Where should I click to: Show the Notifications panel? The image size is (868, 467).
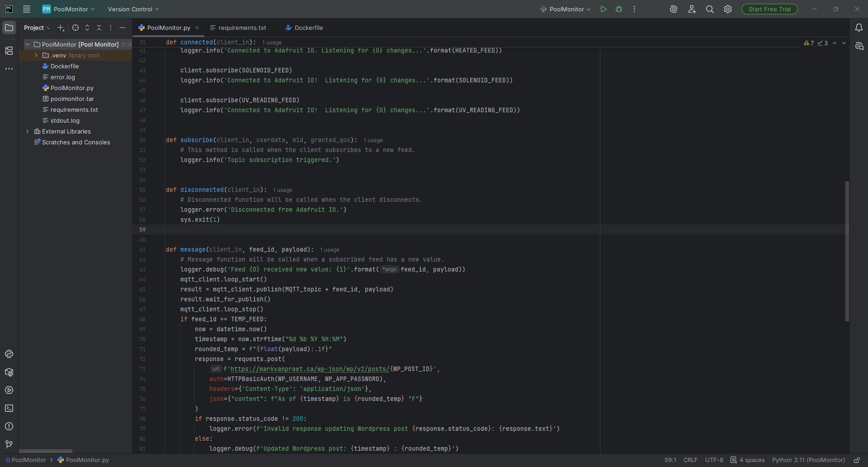(859, 28)
